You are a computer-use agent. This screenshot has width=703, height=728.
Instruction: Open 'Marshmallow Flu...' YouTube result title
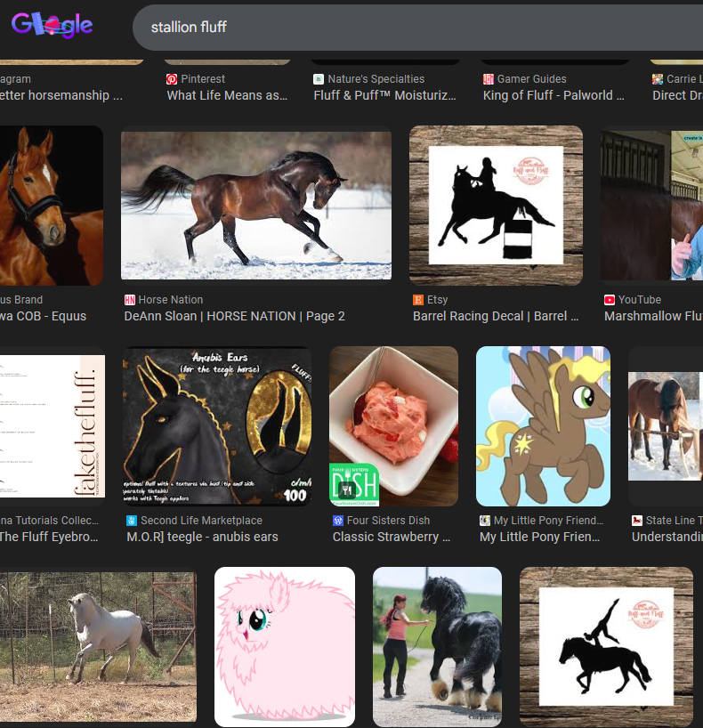click(x=653, y=316)
